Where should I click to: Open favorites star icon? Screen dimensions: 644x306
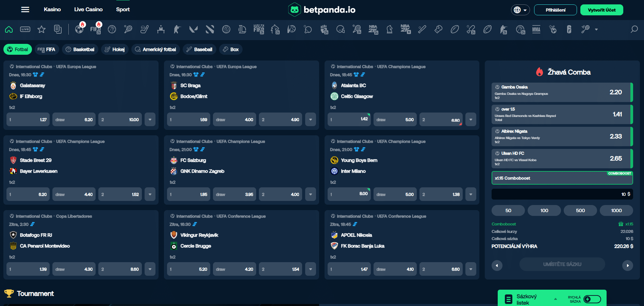pos(42,30)
